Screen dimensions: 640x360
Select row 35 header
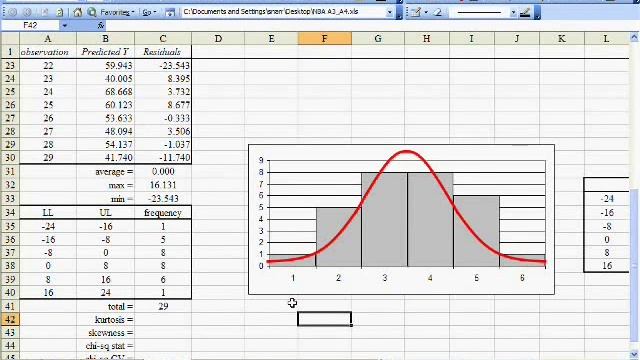point(10,226)
